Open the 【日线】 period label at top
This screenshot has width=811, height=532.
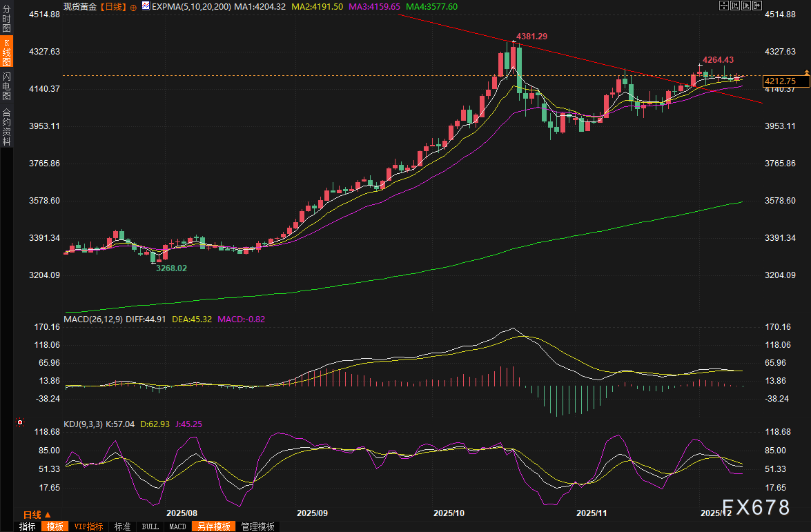point(113,7)
